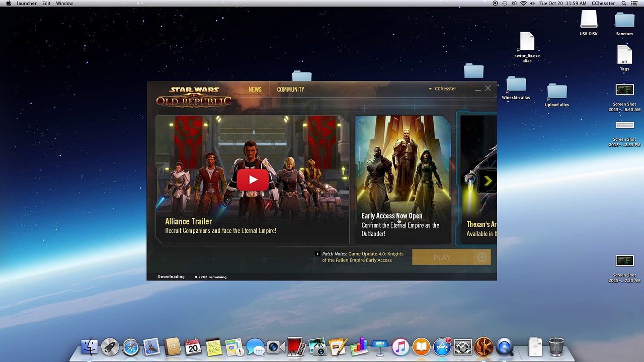
Task: Open the NEWS tab in launcher
Action: [255, 89]
